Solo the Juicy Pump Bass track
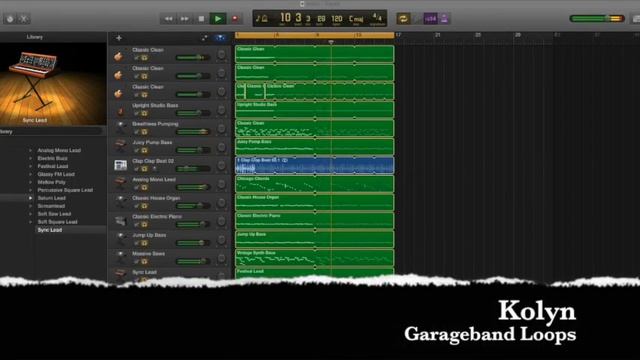This screenshot has width=640, height=360. [x=144, y=150]
